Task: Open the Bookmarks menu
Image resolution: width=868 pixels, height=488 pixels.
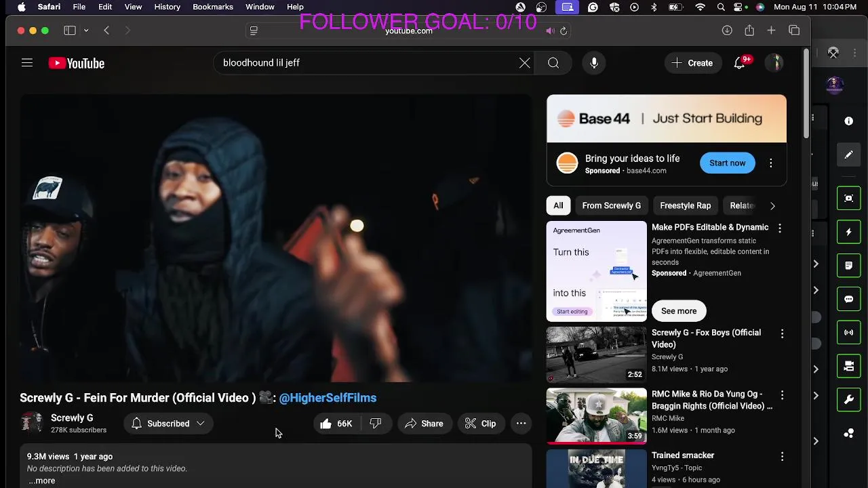Action: pos(213,7)
